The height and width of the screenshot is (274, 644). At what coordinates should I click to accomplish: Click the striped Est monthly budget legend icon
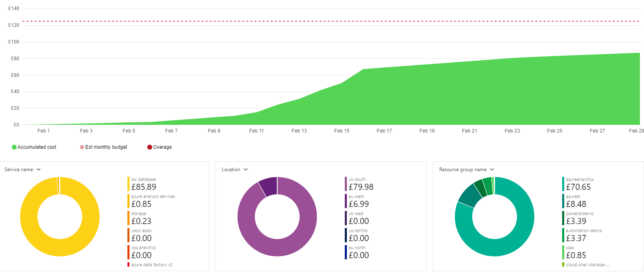click(x=82, y=147)
